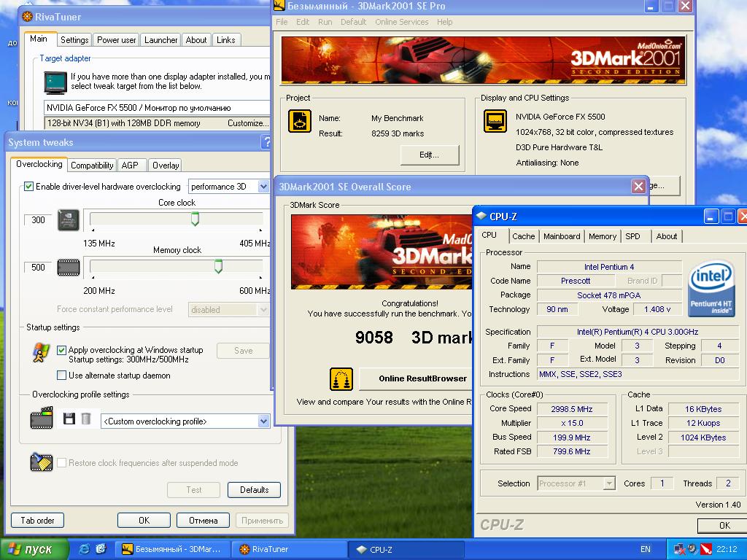The image size is (747, 560).
Task: Click the save profile floppy disk icon
Action: 69,419
